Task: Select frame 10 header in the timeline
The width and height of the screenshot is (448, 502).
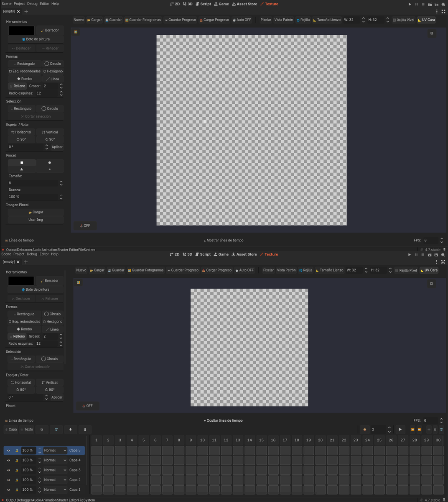Action: pyautogui.click(x=202, y=440)
